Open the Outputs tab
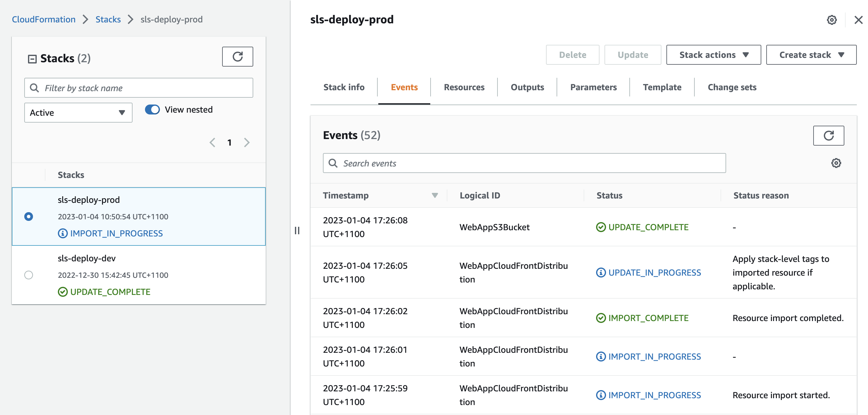The height and width of the screenshot is (415, 868). 527,87
